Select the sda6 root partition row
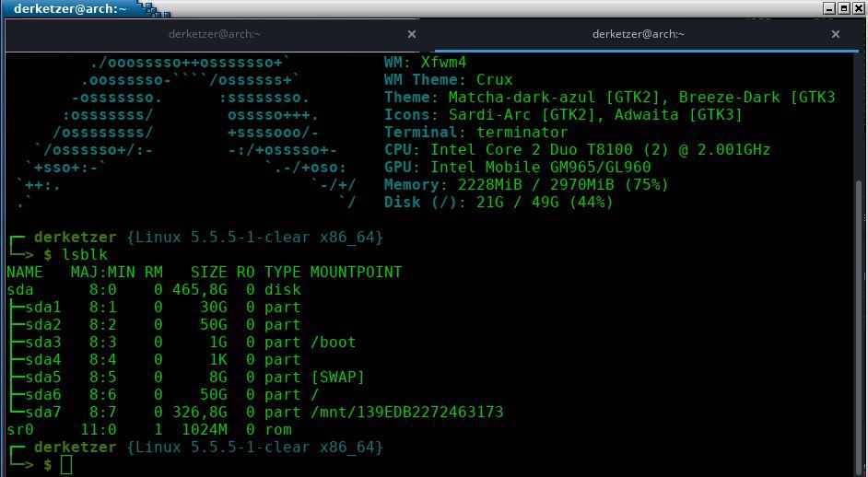Screen dimensions: 868x477 (x=163, y=394)
